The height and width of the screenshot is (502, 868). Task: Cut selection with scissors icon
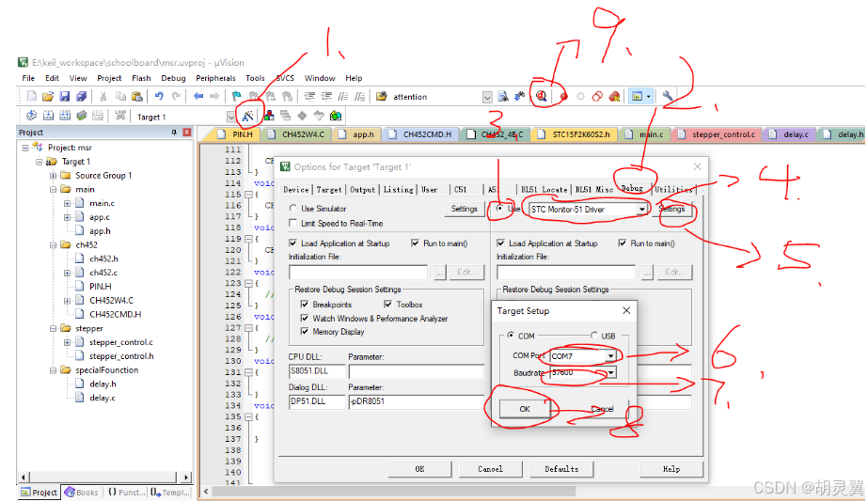(x=103, y=96)
